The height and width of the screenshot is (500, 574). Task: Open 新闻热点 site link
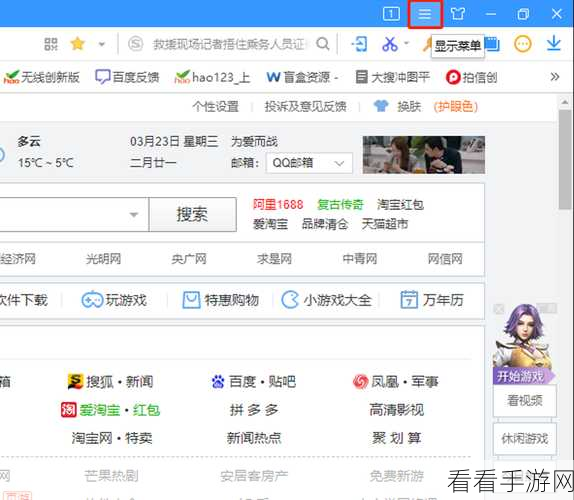coord(254,438)
